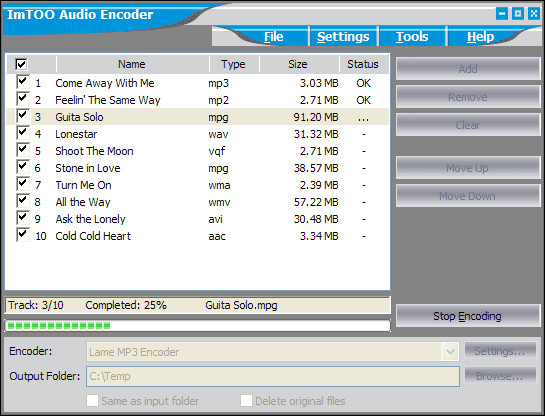Sort list by Status column header

(x=363, y=64)
